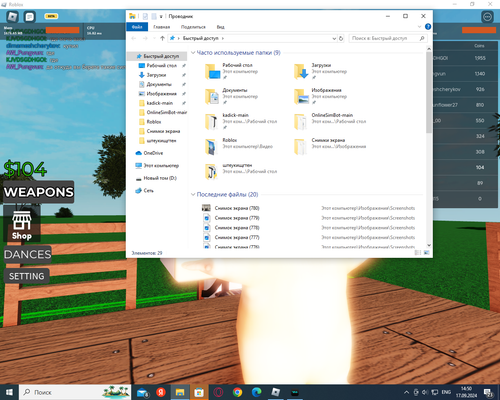The width and height of the screenshot is (500, 400).
Task: Select Быстрый доступ in navigation pane
Action: 157,56
